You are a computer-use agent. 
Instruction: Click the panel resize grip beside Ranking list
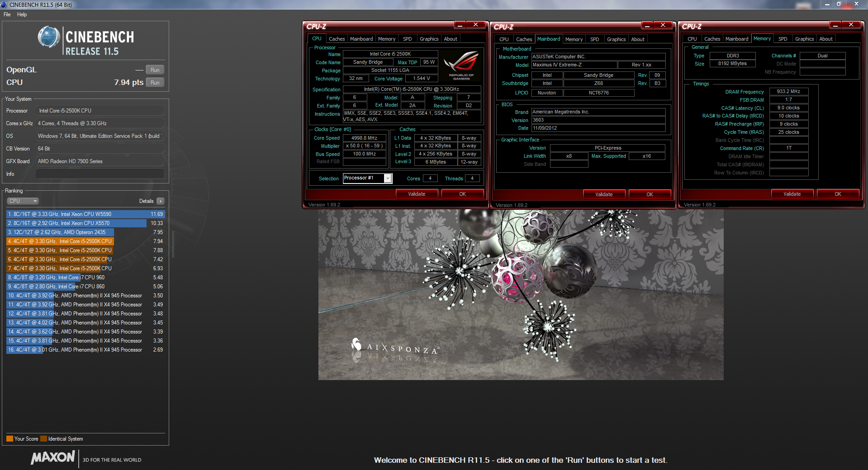[x=173, y=244]
